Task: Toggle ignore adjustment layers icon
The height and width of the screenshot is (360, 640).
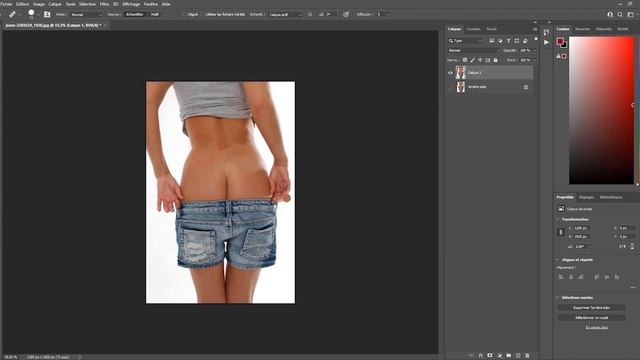Action: [x=310, y=14]
